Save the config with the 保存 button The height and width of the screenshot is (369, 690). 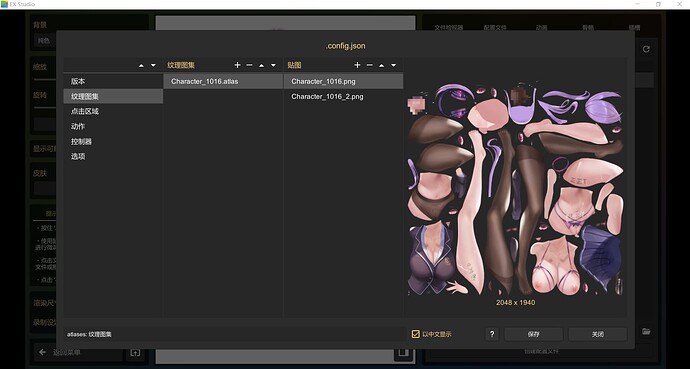(x=533, y=334)
